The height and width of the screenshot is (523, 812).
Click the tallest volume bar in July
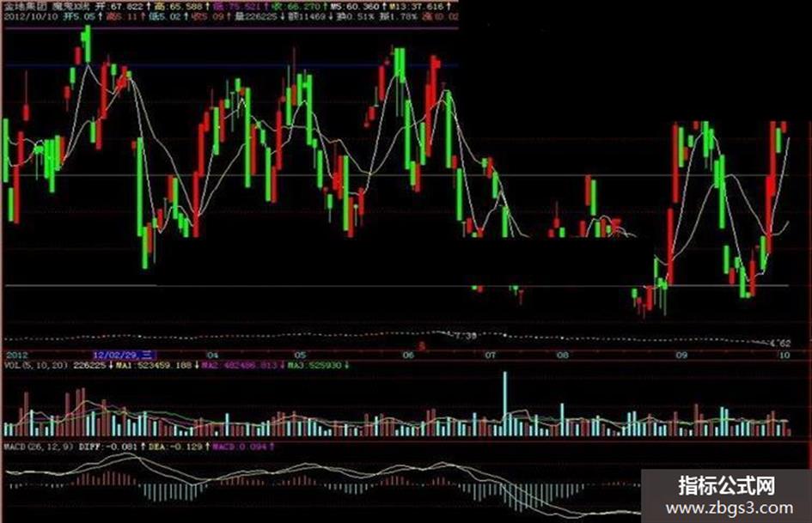click(505, 404)
